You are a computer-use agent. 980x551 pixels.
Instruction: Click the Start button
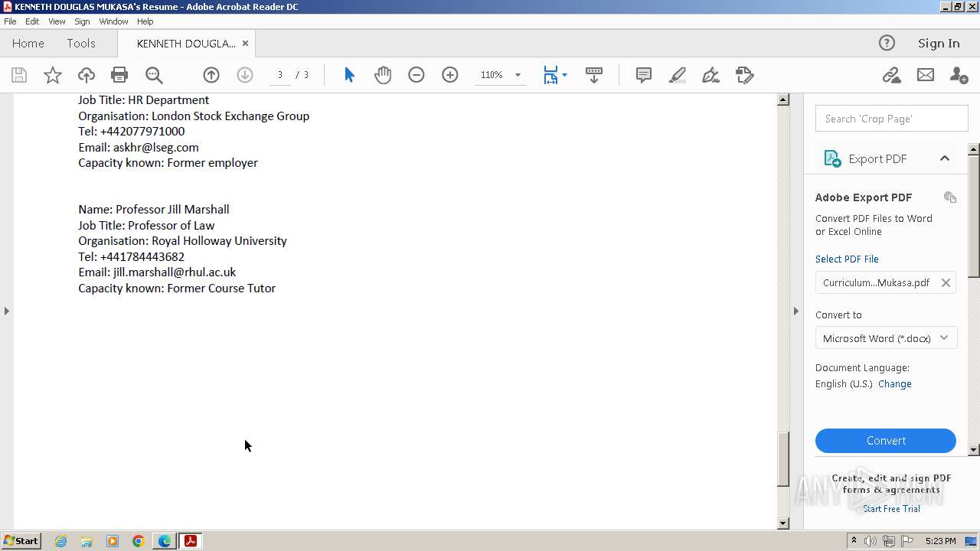tap(21, 541)
